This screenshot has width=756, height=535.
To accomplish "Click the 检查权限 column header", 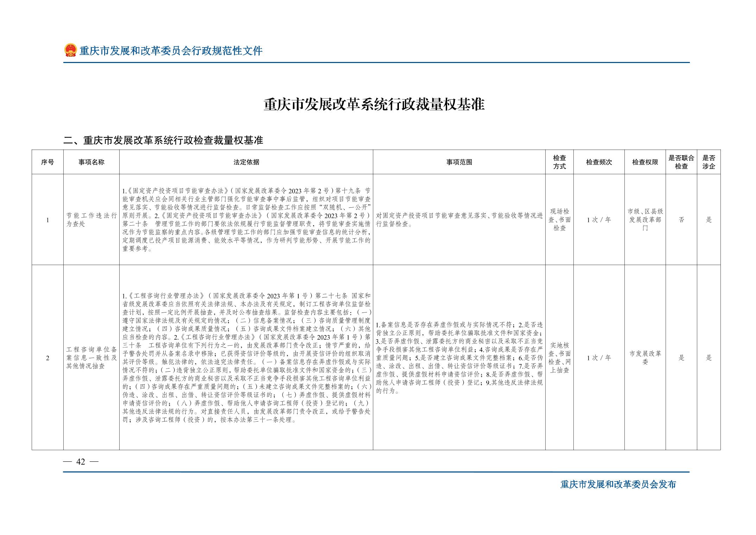I will [645, 162].
